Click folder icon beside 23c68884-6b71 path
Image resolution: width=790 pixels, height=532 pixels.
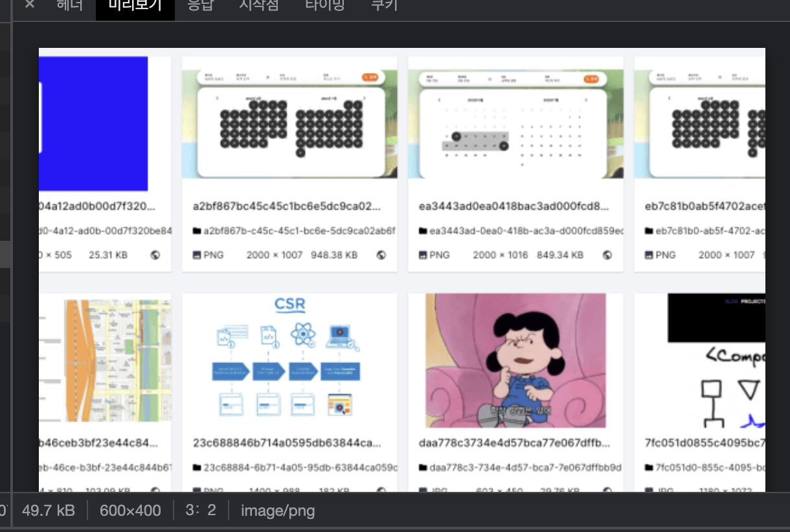[x=197, y=467]
